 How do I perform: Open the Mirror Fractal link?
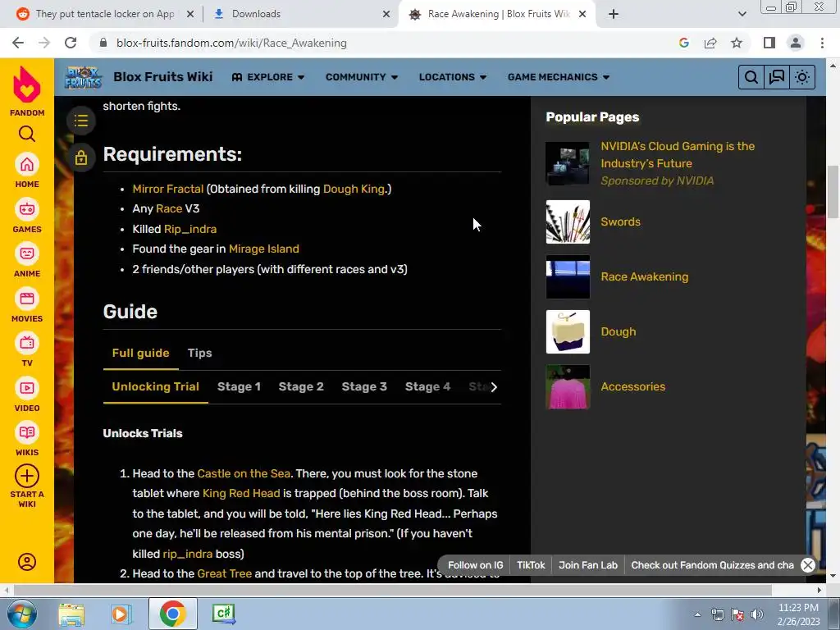coord(167,189)
